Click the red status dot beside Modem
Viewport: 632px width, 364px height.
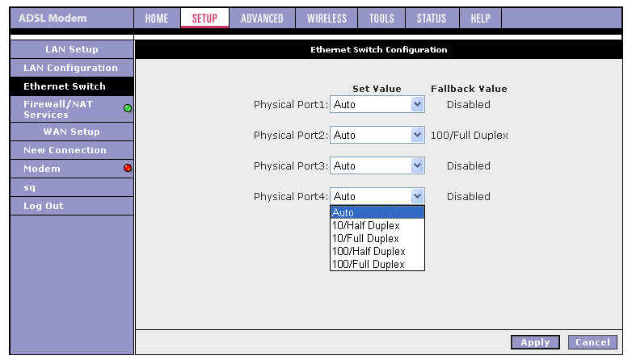coord(128,168)
